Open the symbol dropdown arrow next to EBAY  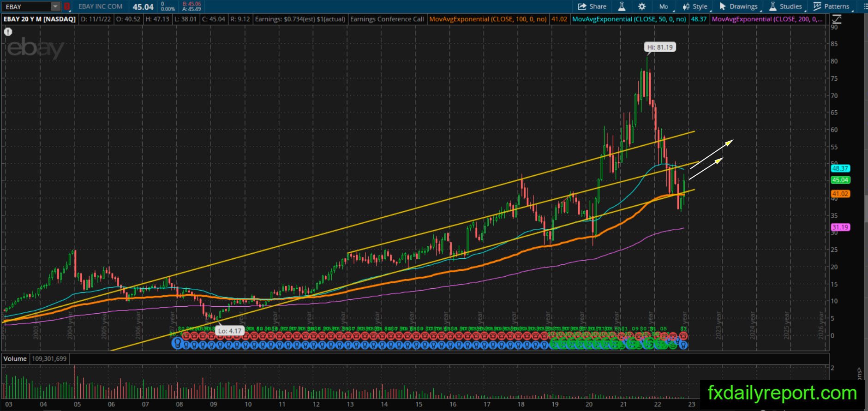click(x=55, y=6)
